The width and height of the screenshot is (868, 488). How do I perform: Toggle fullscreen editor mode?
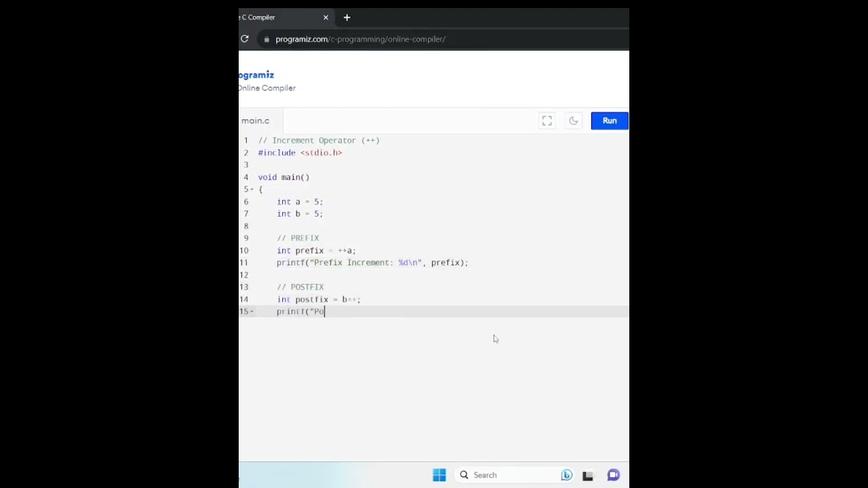(547, 121)
